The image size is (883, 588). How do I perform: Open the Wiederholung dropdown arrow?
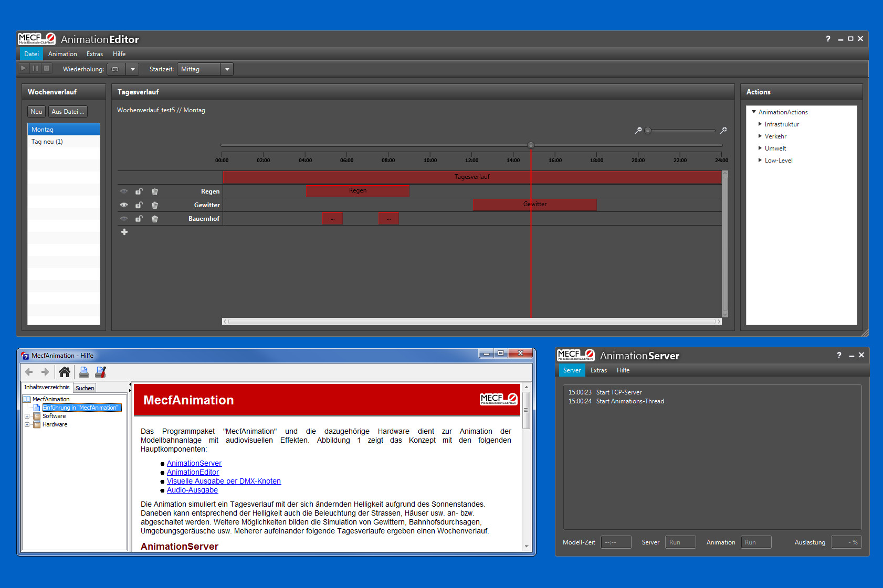pyautogui.click(x=133, y=69)
